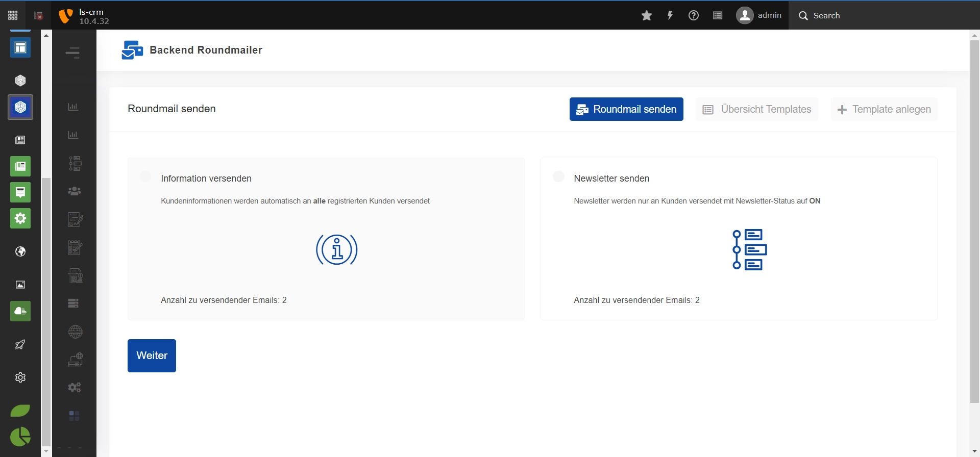This screenshot has height=457, width=980.
Task: Open the invoice document submenu icon
Action: [x=76, y=276]
